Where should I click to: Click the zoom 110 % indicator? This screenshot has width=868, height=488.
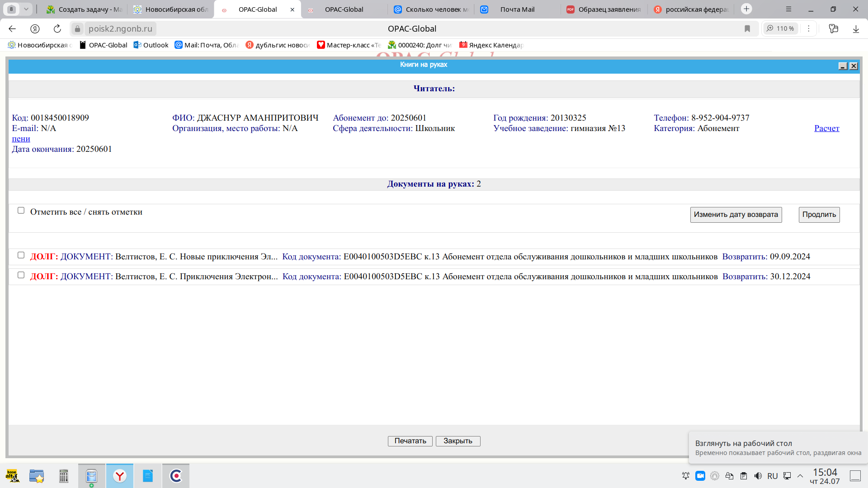coord(781,28)
